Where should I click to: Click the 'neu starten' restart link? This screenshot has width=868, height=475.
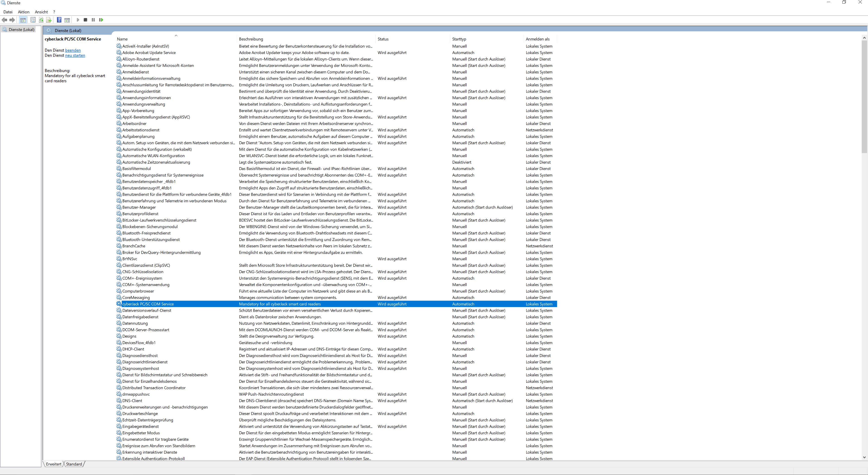tap(75, 55)
